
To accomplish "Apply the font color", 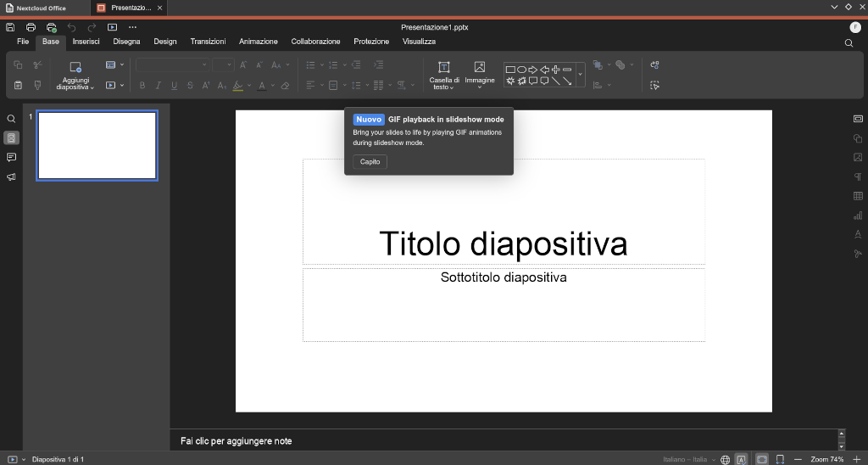I will point(262,86).
